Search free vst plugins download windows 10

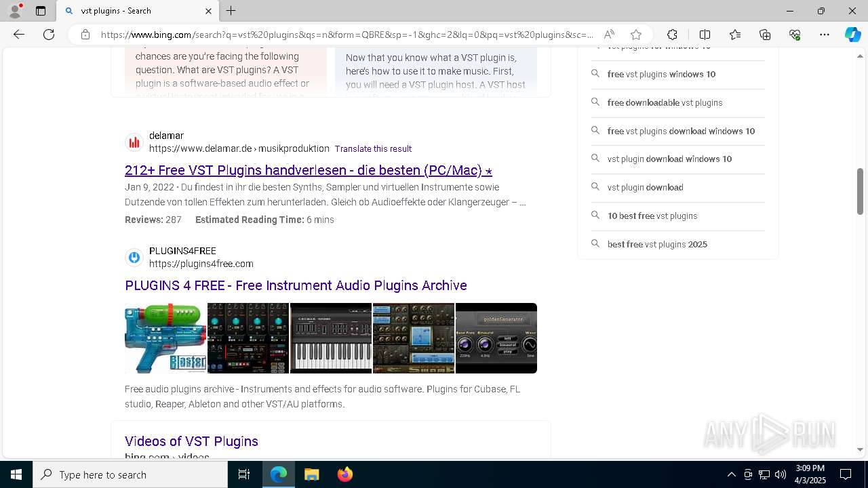[x=678, y=131]
